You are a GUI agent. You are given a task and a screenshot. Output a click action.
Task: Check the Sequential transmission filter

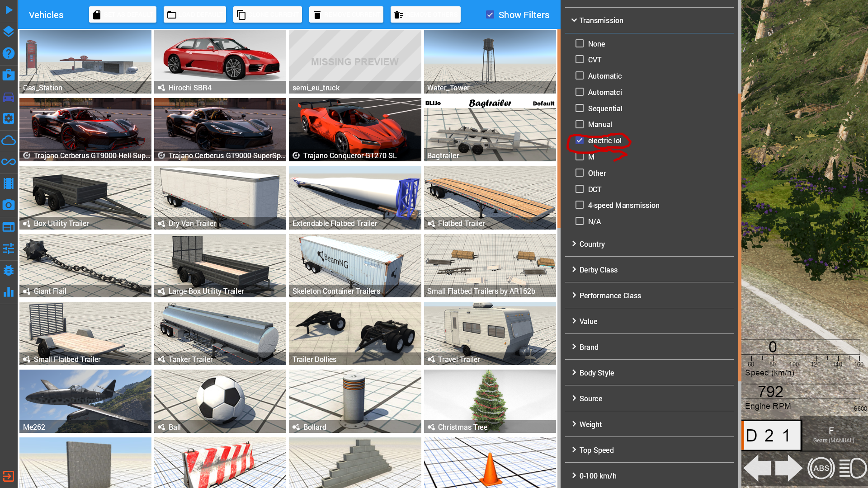click(580, 108)
